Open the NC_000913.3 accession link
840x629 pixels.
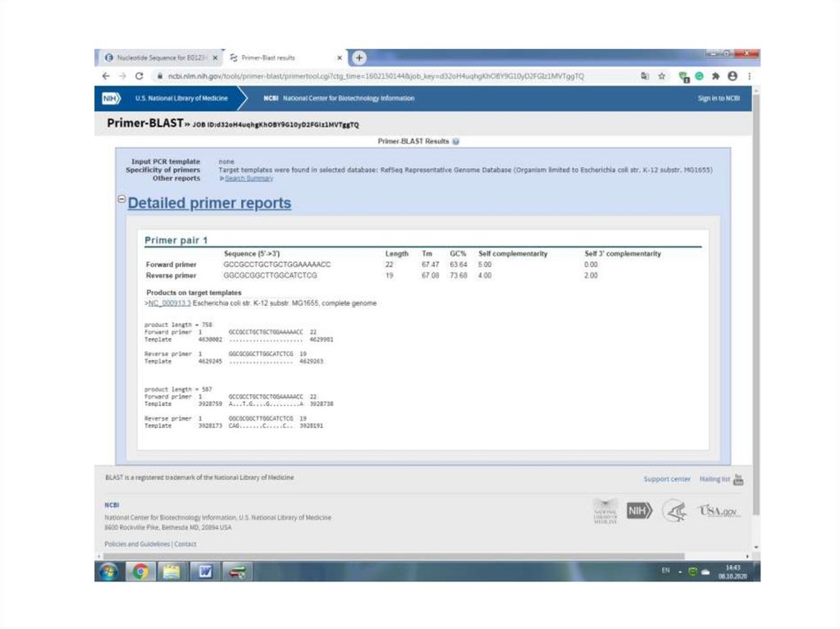coord(169,303)
